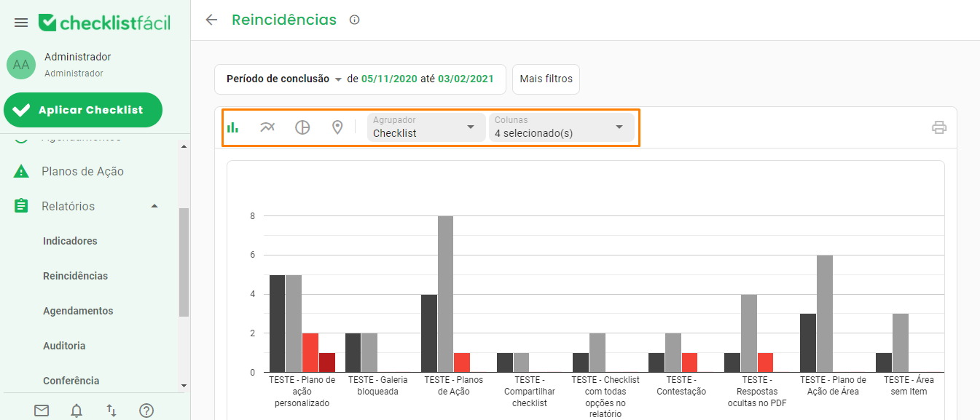Image resolution: width=980 pixels, height=420 pixels.
Task: Open Mais filtros options
Action: point(546,79)
